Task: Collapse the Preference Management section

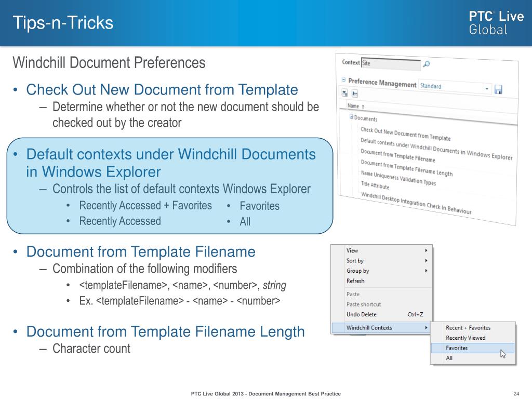Action: click(x=343, y=79)
